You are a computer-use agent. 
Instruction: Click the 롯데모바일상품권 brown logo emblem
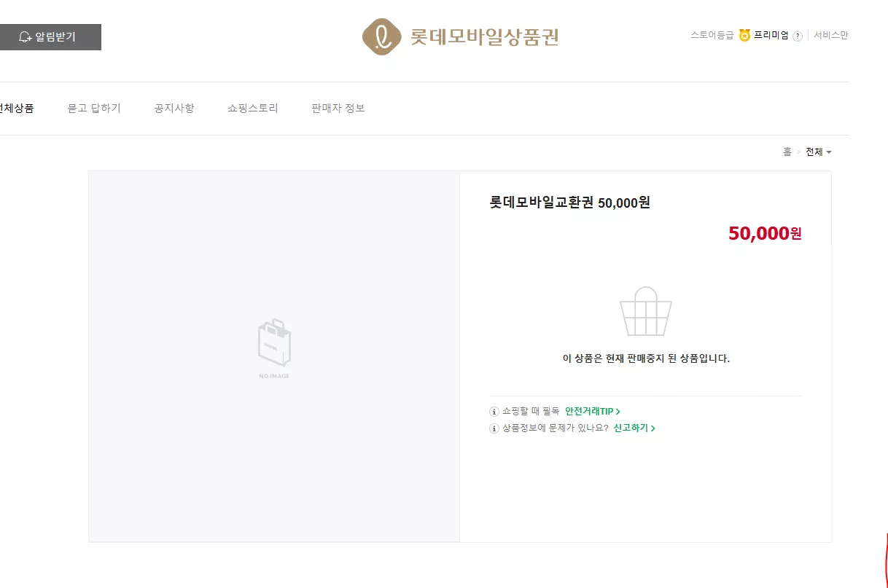pyautogui.click(x=382, y=37)
